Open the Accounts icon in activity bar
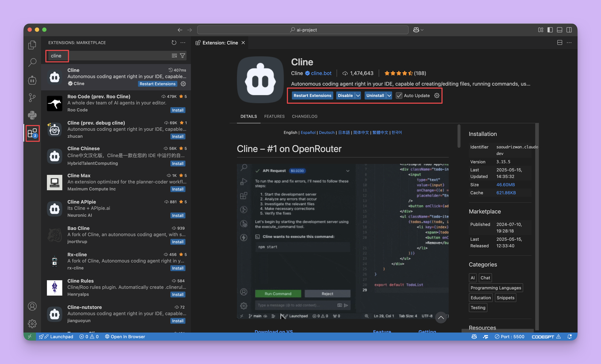601x364 pixels. 32,306
